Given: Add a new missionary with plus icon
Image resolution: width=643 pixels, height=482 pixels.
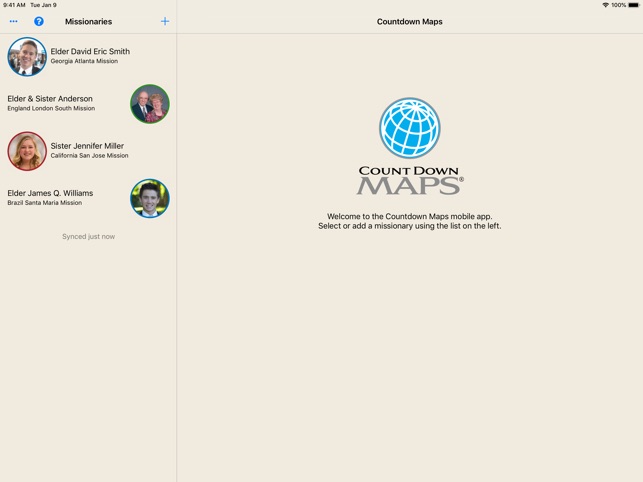Looking at the screenshot, I should [165, 21].
